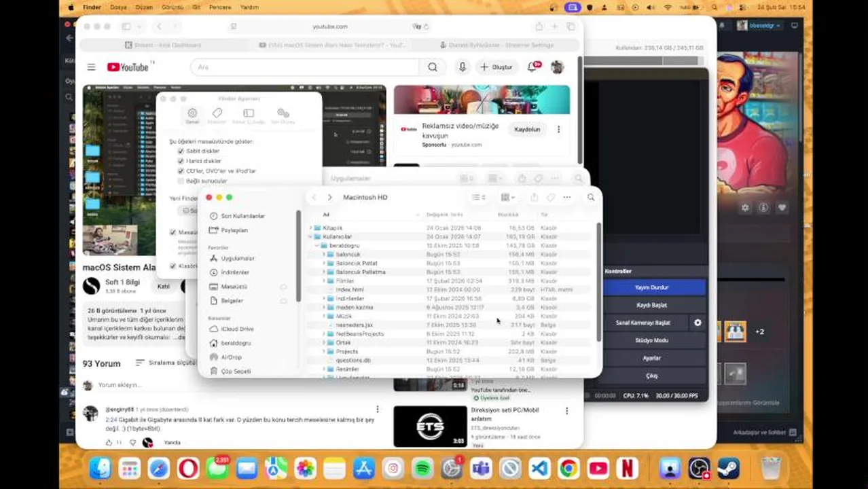Open the Finder menu in menu bar
The height and width of the screenshot is (489, 868).
pyautogui.click(x=92, y=7)
